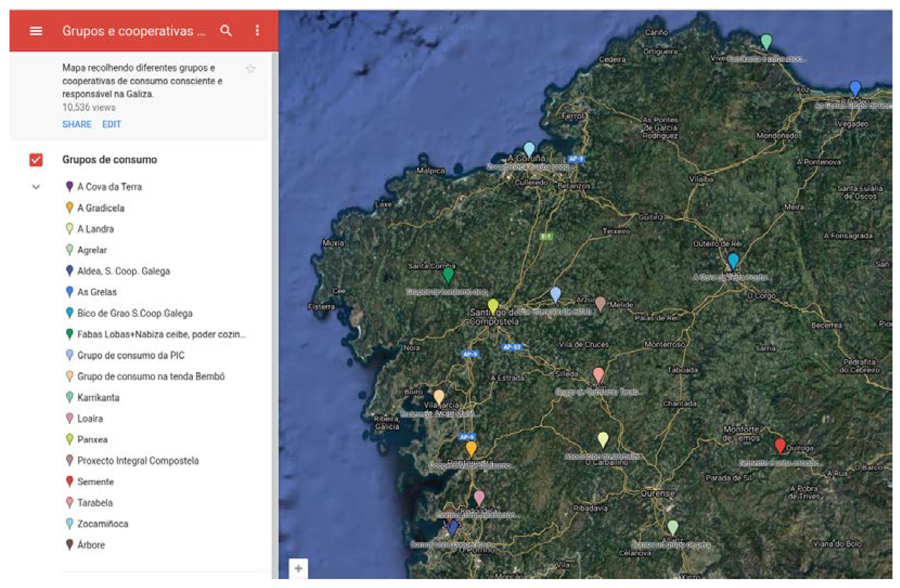This screenshot has width=900, height=588.
Task: Click the yellow marker at Santiago de Compostela
Action: (x=493, y=306)
